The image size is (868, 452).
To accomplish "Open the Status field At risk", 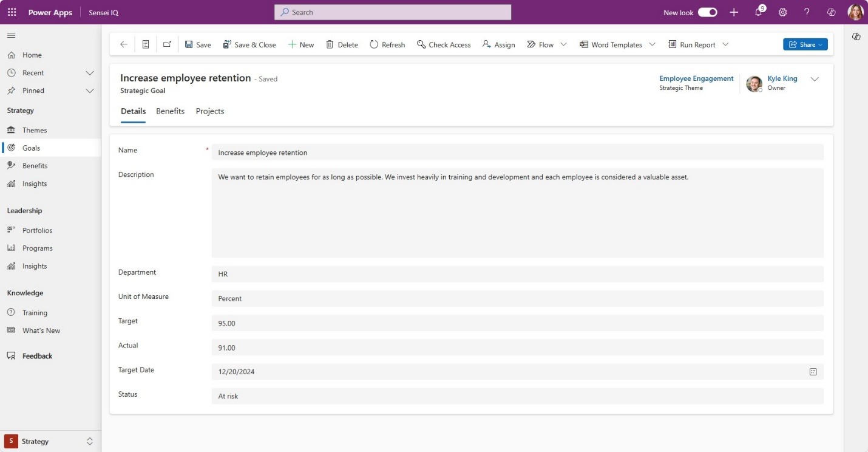I will [x=517, y=396].
